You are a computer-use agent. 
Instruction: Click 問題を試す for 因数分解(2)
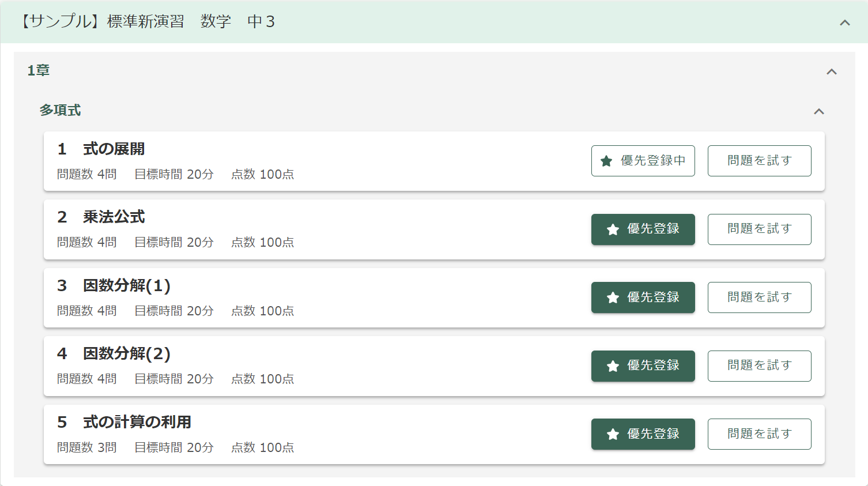tap(759, 366)
